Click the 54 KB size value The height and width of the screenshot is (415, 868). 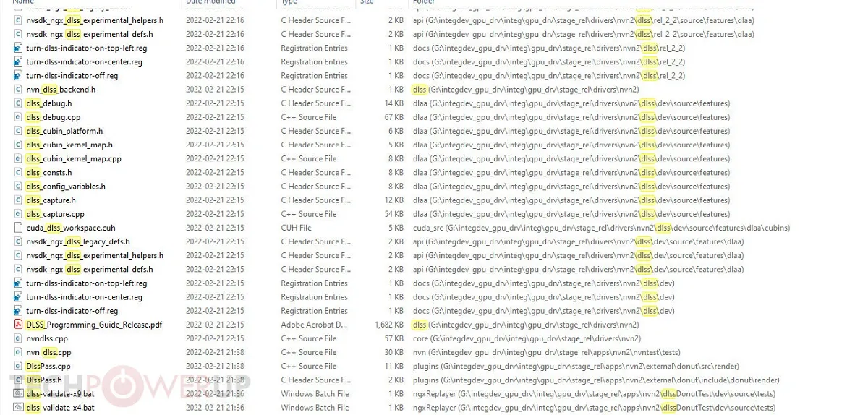(x=394, y=214)
